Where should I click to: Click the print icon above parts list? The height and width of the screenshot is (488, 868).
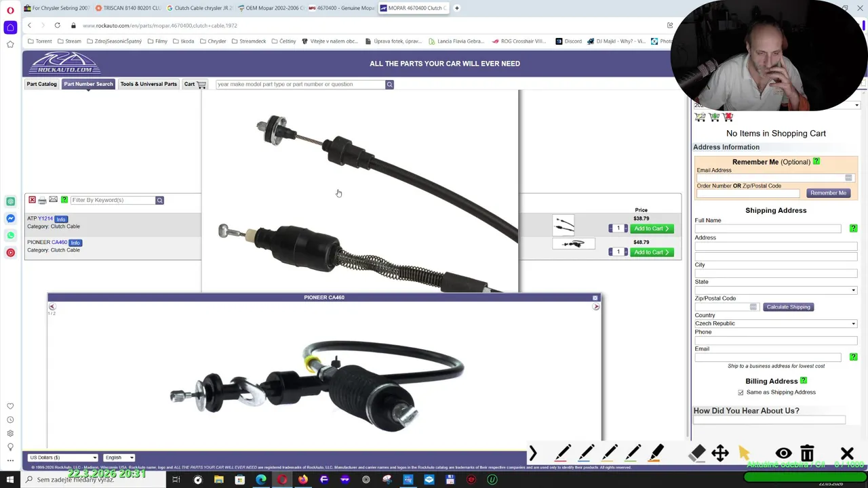point(42,200)
